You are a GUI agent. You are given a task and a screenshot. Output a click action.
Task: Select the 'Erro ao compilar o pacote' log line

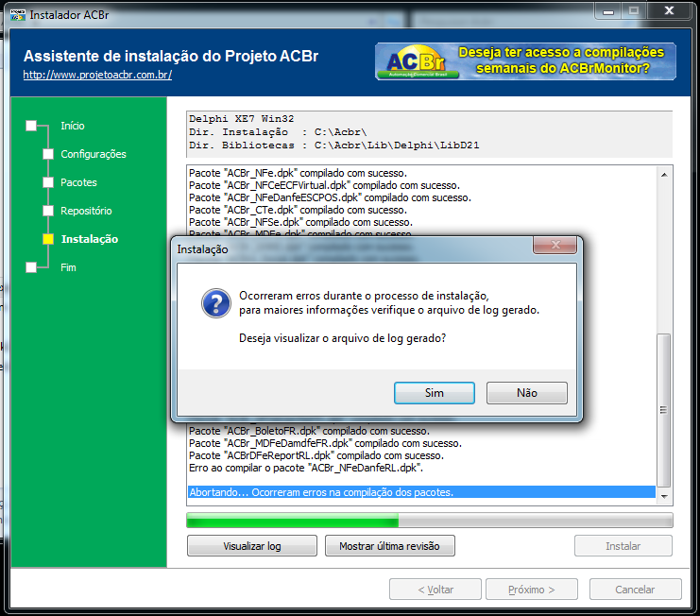click(306, 468)
